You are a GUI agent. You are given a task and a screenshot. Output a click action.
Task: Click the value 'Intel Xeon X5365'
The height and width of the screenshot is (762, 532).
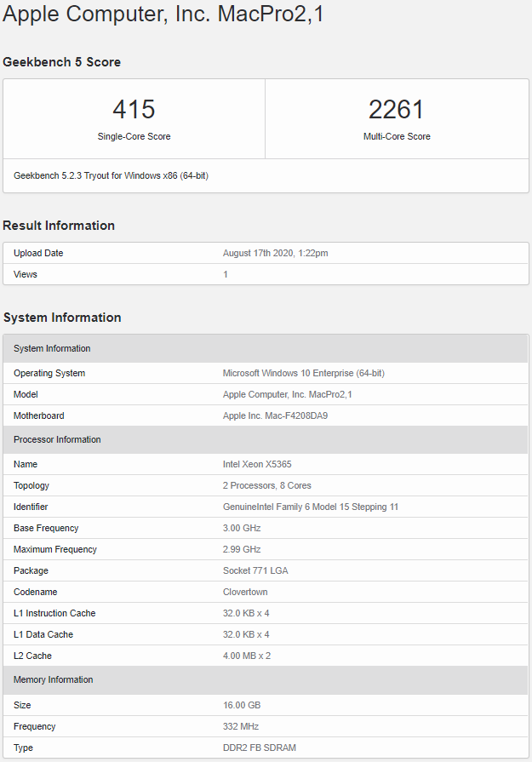tap(258, 464)
